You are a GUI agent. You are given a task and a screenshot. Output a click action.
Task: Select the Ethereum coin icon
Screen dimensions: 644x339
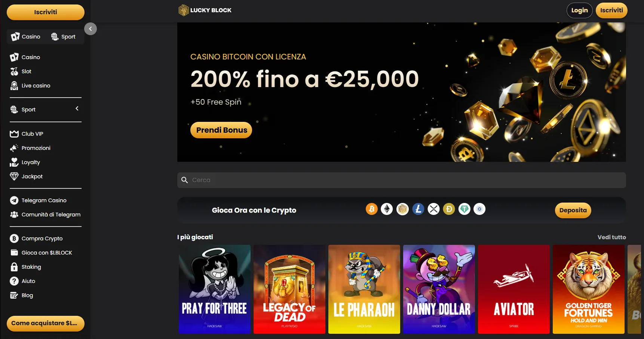(387, 209)
